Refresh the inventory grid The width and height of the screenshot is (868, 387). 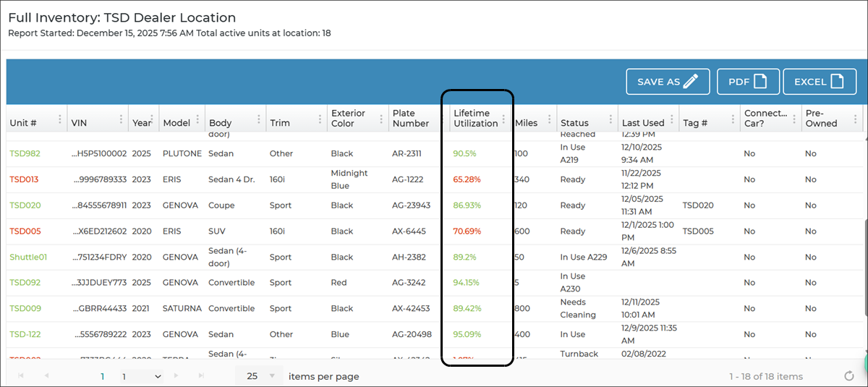849,376
